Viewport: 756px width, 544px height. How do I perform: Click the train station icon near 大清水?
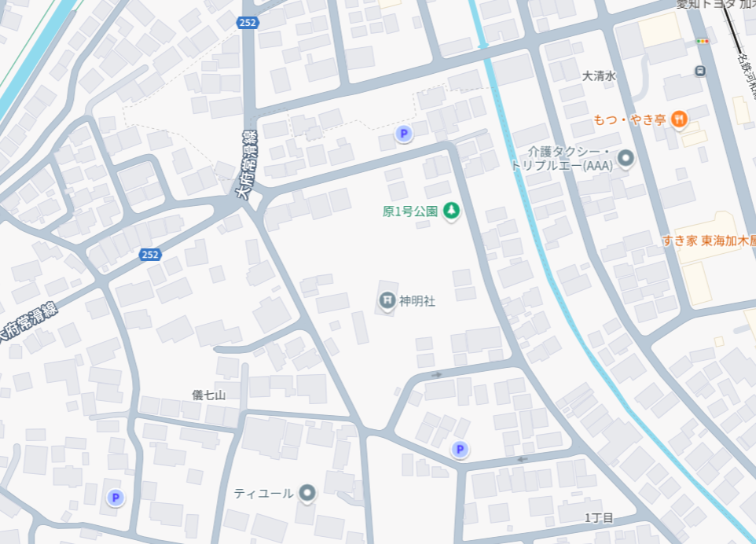700,72
